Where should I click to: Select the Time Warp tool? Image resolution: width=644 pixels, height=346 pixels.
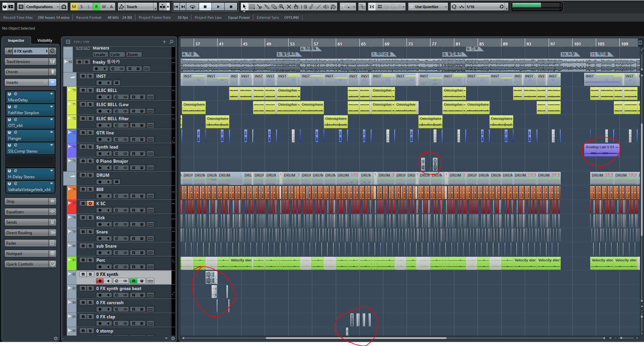click(x=304, y=7)
